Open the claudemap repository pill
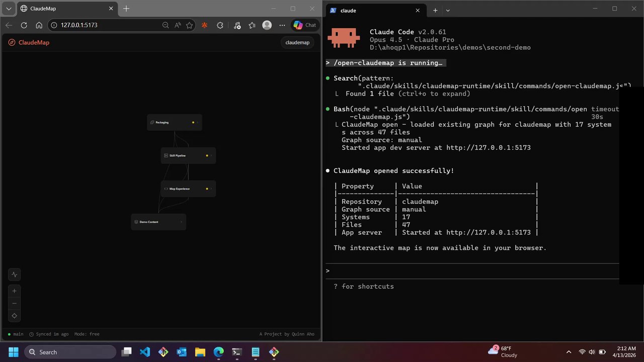The height and width of the screenshot is (362, 644). point(297,42)
